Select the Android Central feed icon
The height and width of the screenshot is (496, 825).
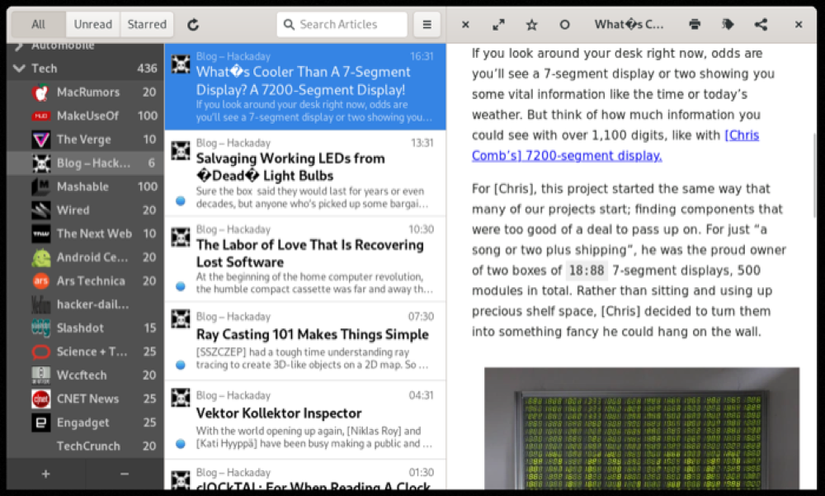pyautogui.click(x=41, y=257)
